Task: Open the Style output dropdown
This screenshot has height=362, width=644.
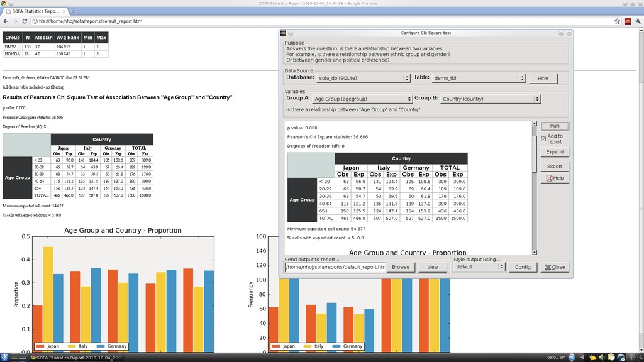Action: (x=479, y=266)
